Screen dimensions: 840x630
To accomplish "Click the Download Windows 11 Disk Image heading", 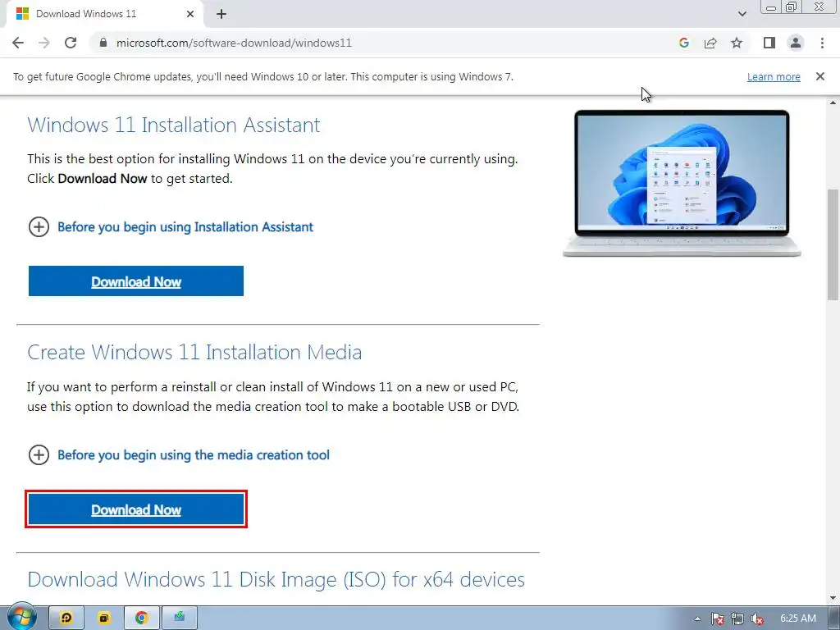I will [x=276, y=580].
